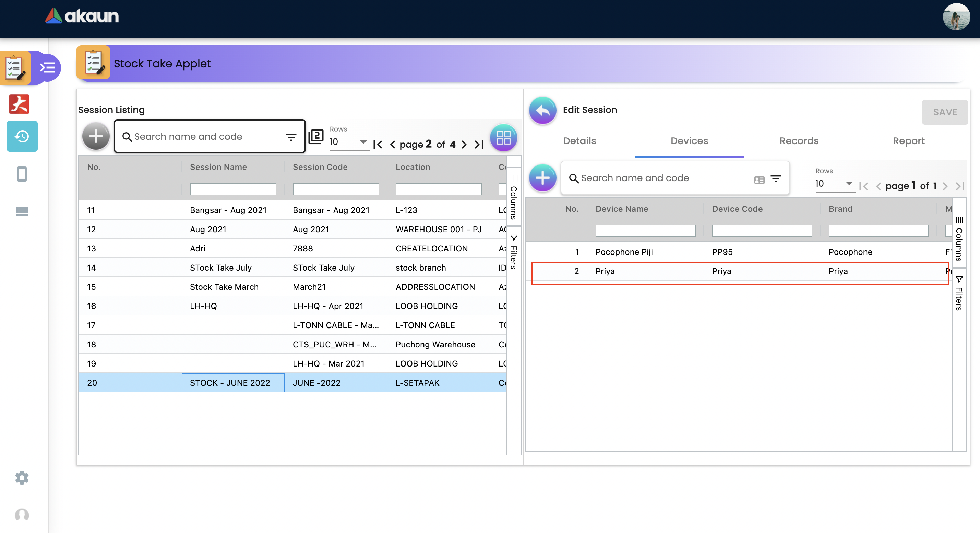Image resolution: width=980 pixels, height=533 pixels.
Task: Click the SAVE button
Action: (x=945, y=112)
